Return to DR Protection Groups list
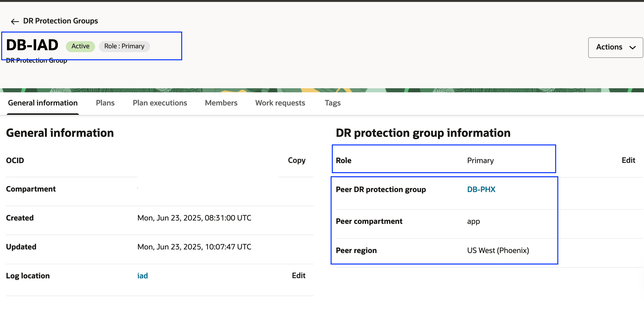 coord(60,21)
